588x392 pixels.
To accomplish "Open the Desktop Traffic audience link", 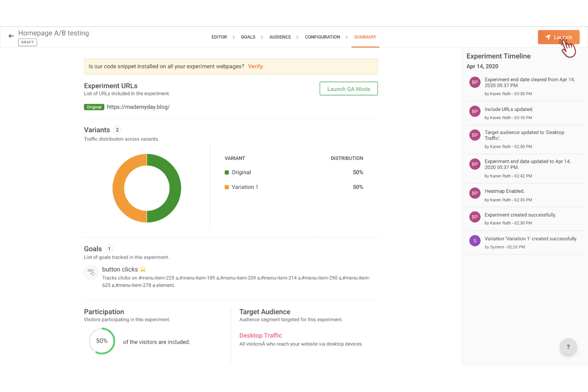I will click(x=260, y=335).
